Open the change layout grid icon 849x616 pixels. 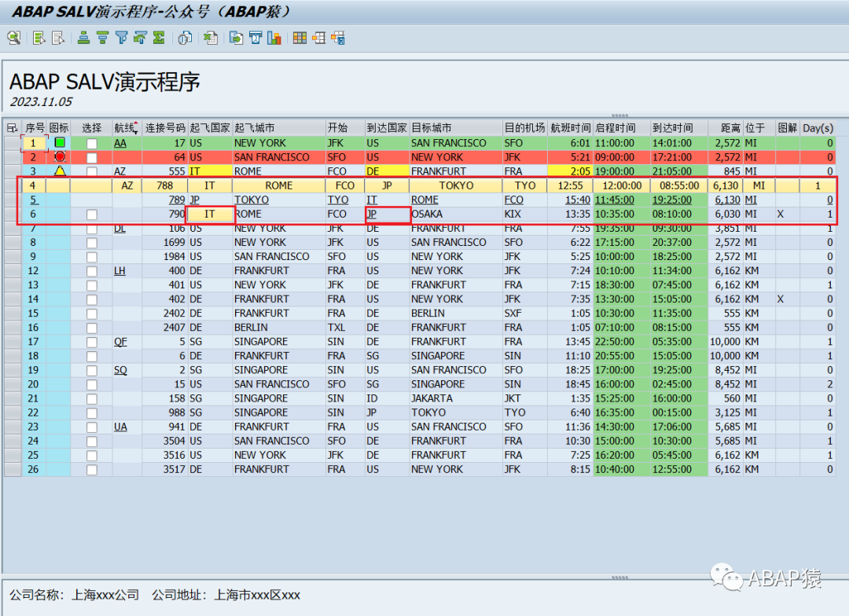tap(300, 38)
